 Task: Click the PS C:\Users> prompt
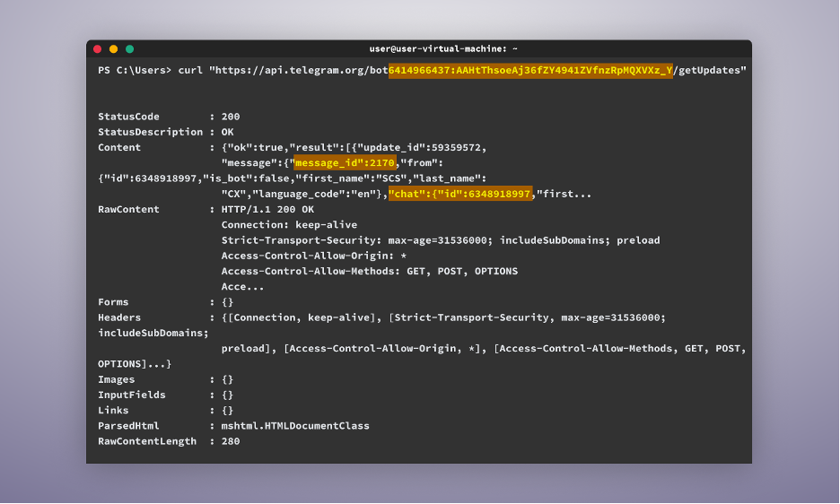(x=135, y=70)
